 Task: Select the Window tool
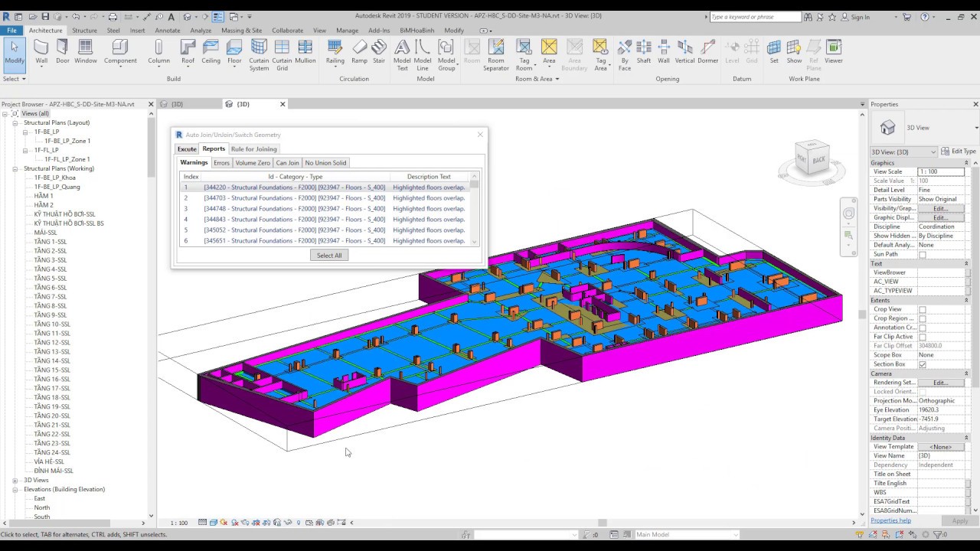pyautogui.click(x=86, y=52)
